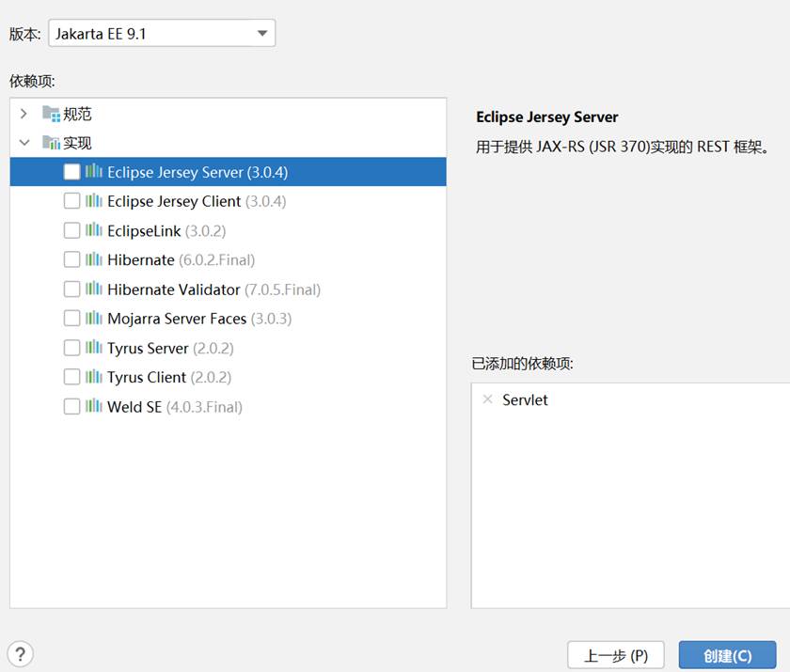Screen dimensions: 790x672
Task: Select Weld SE (4.0.3.Final) row
Action: click(x=228, y=407)
